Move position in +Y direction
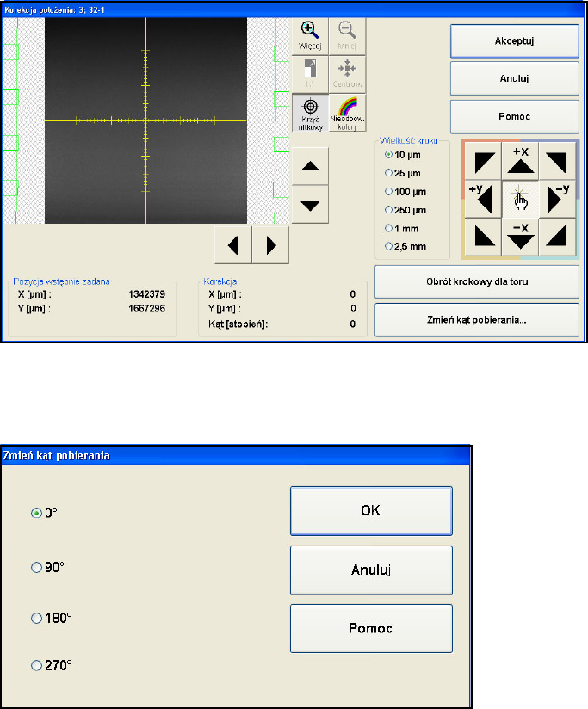Screen dimensions: 588x709 point(483,200)
